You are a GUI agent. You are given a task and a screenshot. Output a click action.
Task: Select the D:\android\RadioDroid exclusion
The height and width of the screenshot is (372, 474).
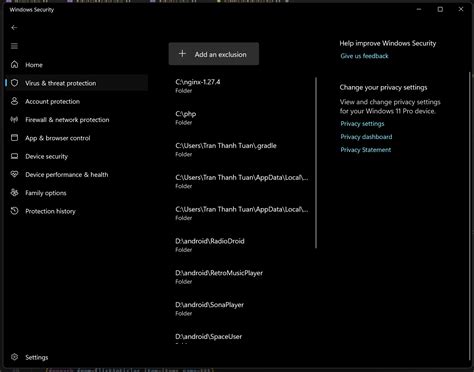[242, 245]
